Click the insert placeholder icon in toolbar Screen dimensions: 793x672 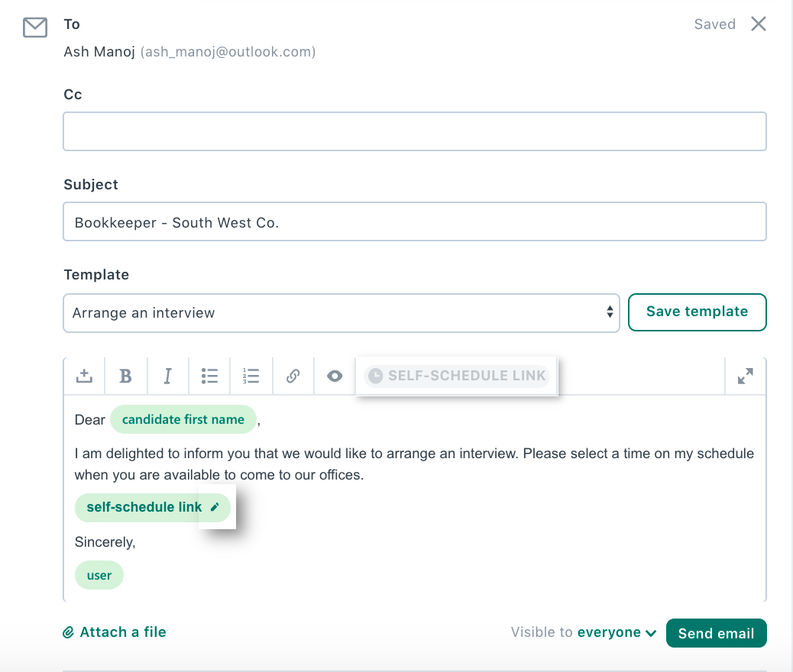tap(84, 376)
